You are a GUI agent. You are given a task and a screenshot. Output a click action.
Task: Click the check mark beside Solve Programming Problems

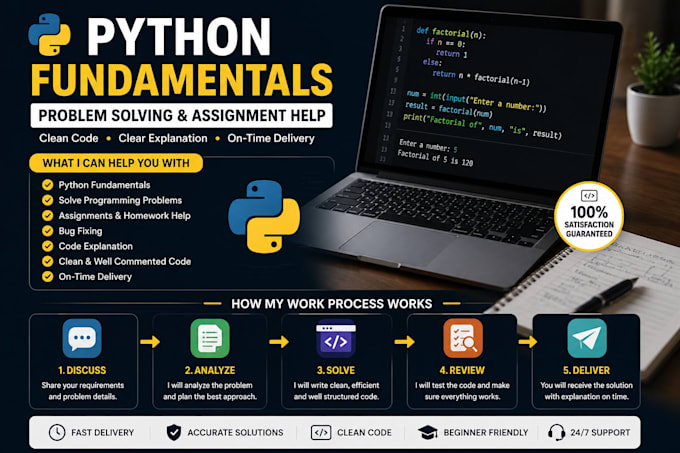tap(47, 200)
